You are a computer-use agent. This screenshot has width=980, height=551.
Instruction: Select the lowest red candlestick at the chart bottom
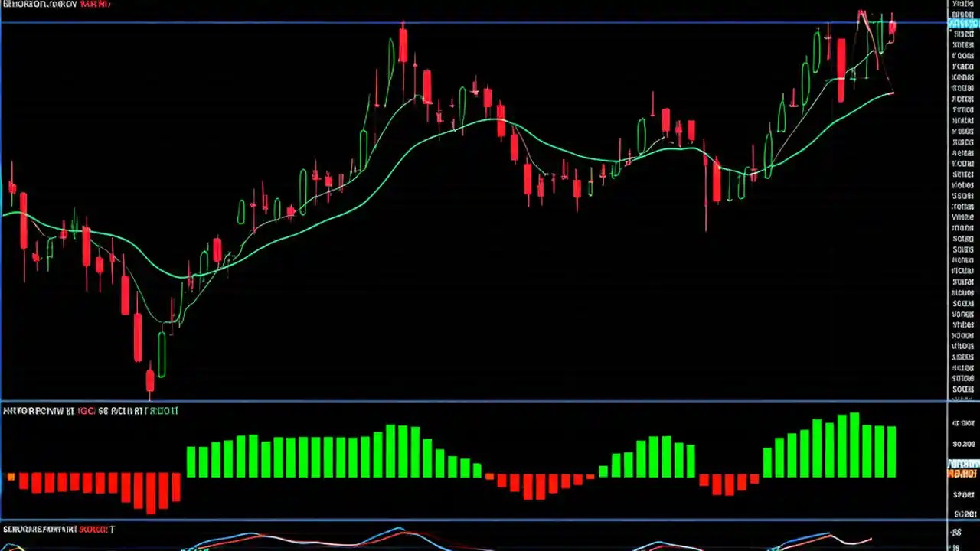point(150,379)
